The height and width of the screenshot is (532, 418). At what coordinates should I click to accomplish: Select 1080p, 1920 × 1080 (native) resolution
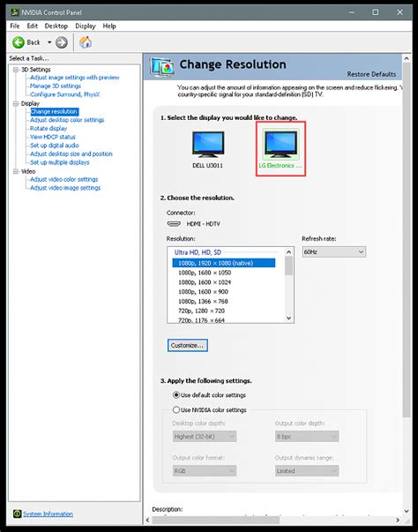pyautogui.click(x=224, y=263)
